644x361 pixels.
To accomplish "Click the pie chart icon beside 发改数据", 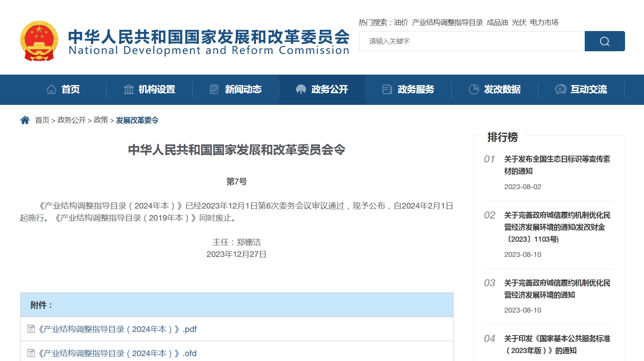I will point(474,89).
